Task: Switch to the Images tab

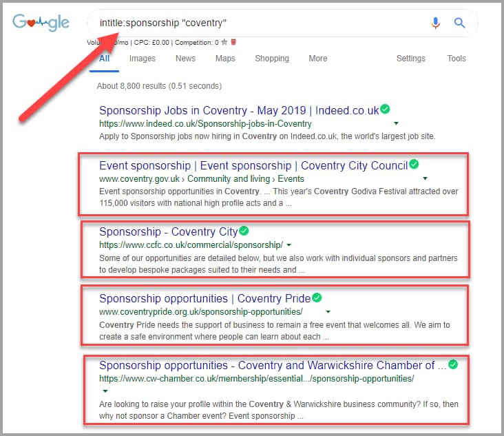Action: (143, 59)
